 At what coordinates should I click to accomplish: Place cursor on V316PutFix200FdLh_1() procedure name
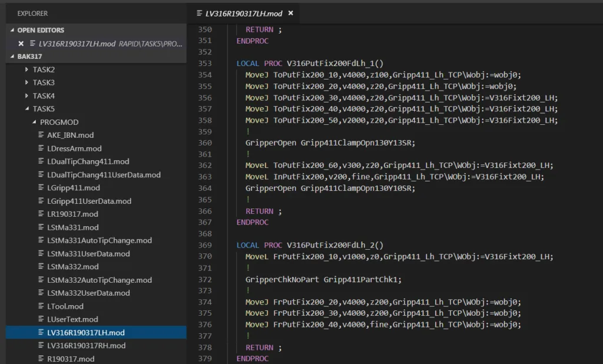335,64
